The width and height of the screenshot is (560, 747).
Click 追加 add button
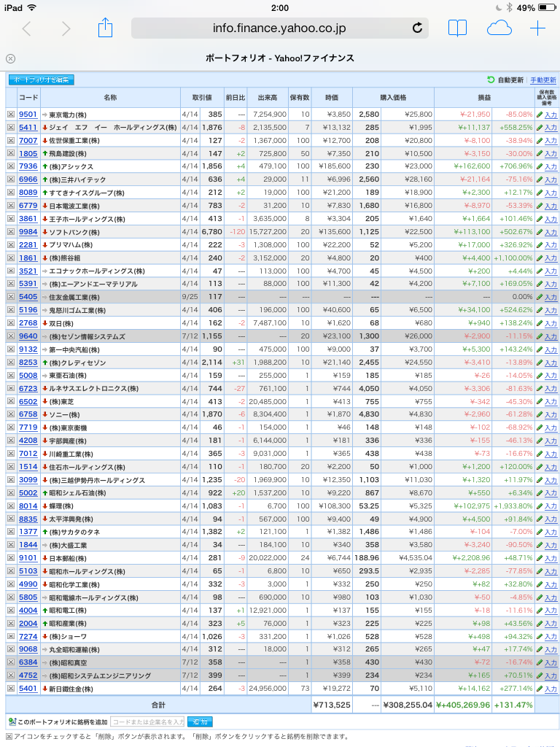(x=200, y=721)
